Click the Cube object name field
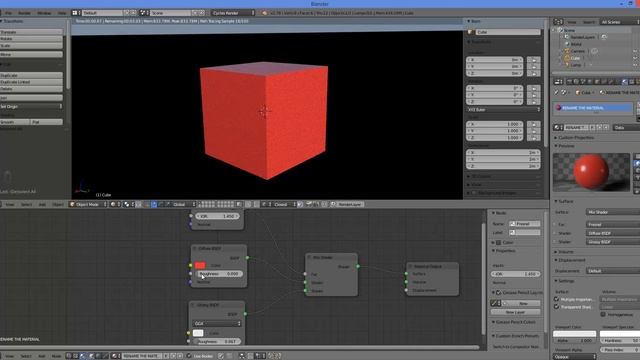The height and width of the screenshot is (360, 640). pos(504,32)
